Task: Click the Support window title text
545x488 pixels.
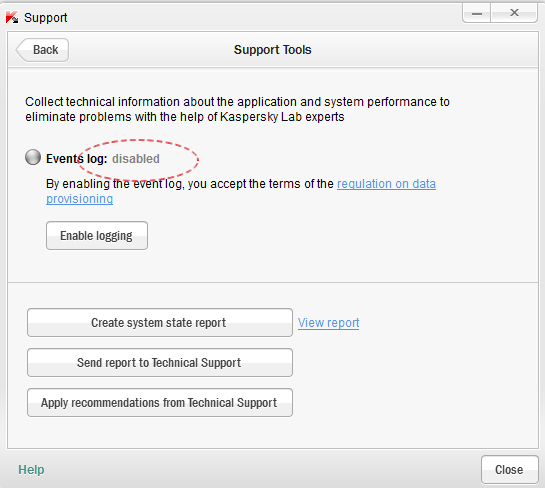Action: click(46, 18)
